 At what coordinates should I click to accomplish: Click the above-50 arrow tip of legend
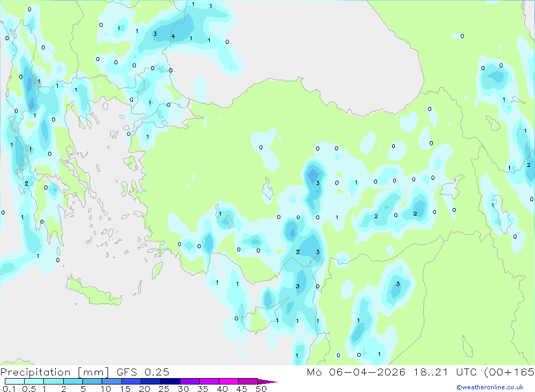point(267,382)
